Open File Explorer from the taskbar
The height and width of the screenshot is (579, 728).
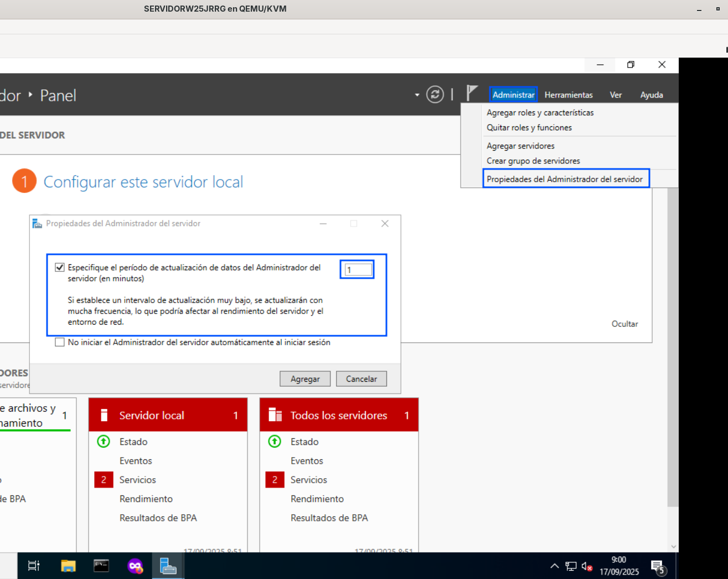[x=68, y=566]
